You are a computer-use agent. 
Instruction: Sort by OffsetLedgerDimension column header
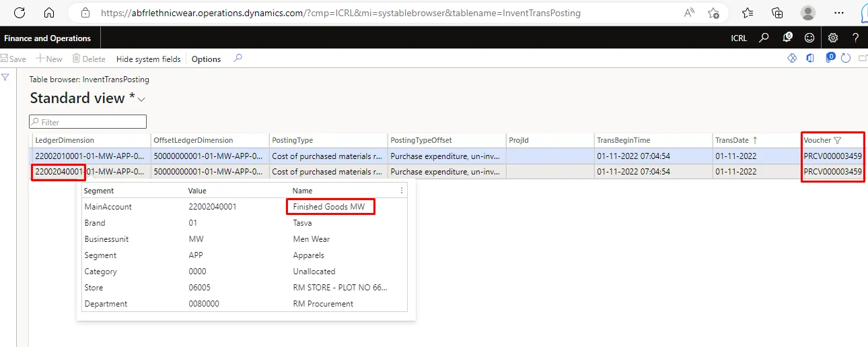pyautogui.click(x=193, y=140)
